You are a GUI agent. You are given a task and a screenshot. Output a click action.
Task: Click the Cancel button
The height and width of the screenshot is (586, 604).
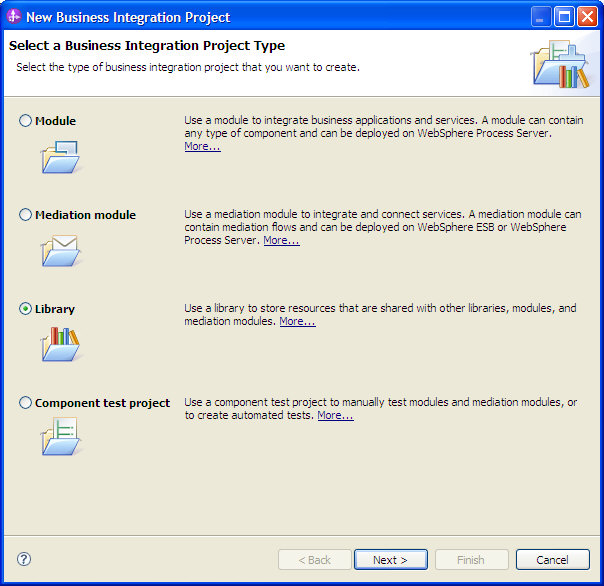(553, 559)
